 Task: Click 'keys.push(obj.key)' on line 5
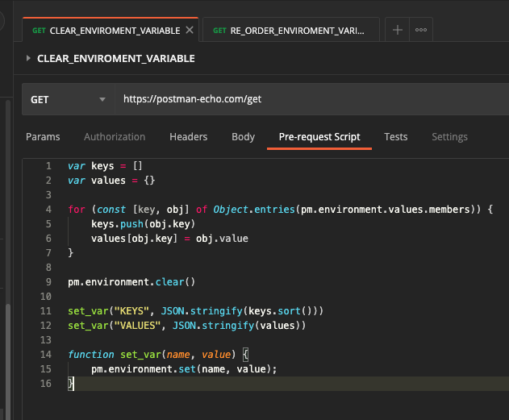tap(143, 224)
